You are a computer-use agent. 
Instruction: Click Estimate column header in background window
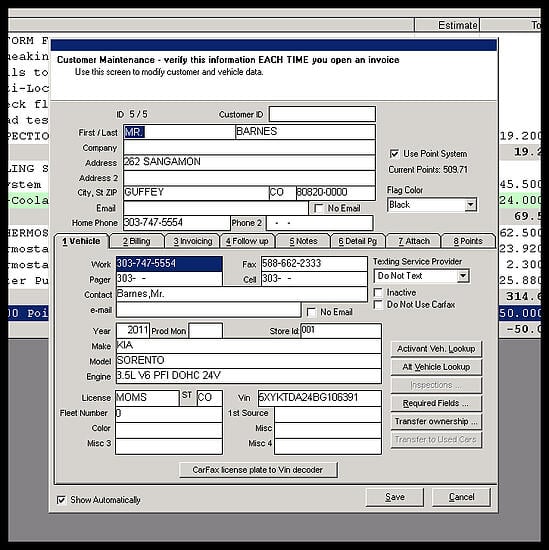[447, 25]
